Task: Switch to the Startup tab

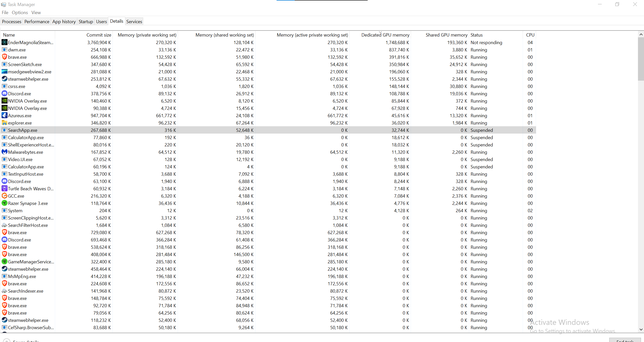Action: click(86, 22)
